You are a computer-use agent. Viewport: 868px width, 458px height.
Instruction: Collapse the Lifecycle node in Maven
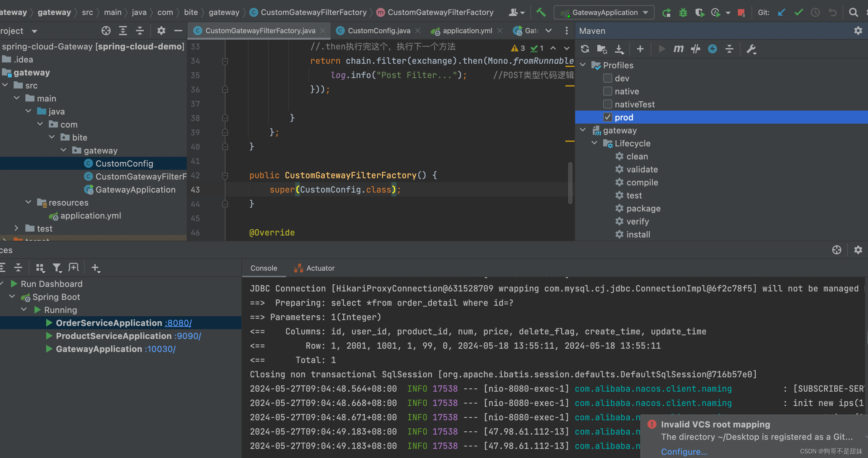click(x=594, y=143)
